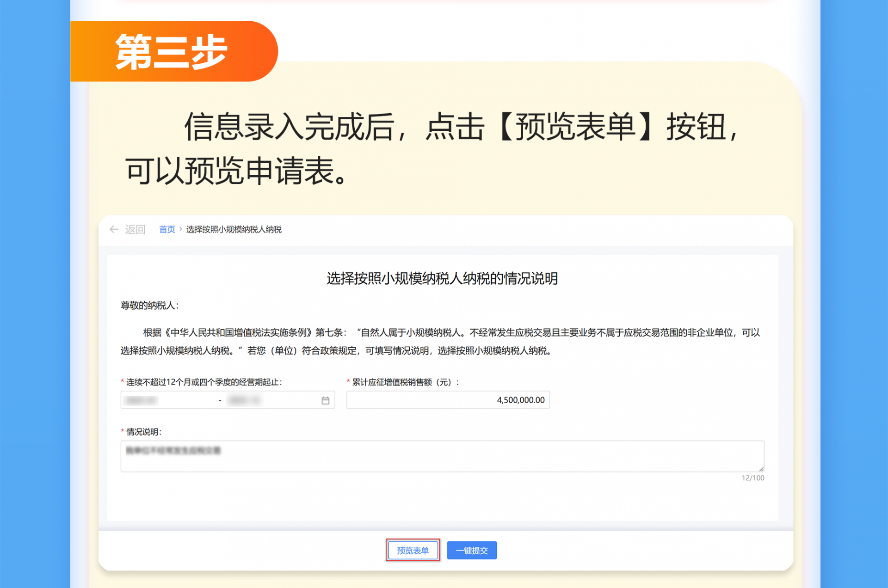Click inside the 情况说明 text area
The height and width of the screenshot is (588, 888).
coord(443,456)
